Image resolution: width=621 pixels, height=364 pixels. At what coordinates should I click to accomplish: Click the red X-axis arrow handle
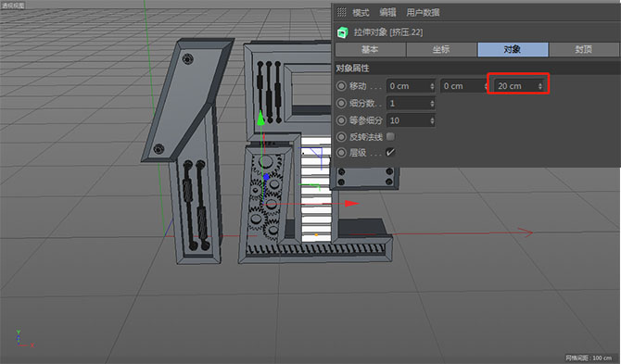point(351,204)
